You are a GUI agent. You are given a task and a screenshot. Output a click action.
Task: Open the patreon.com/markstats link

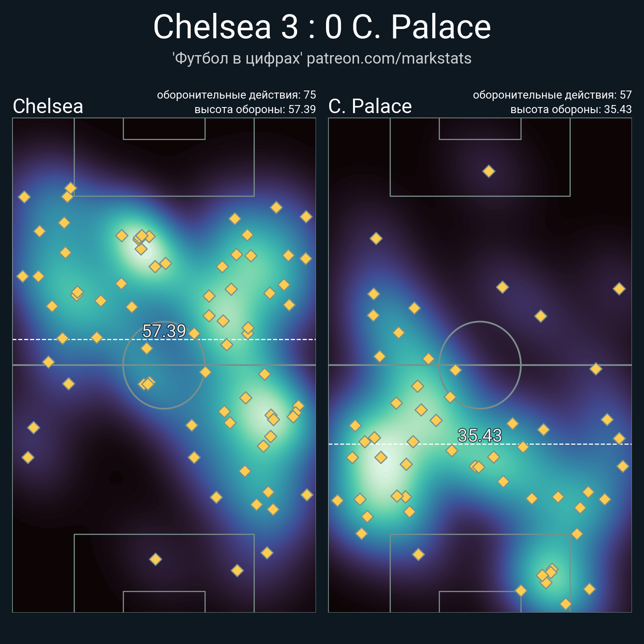point(389,59)
